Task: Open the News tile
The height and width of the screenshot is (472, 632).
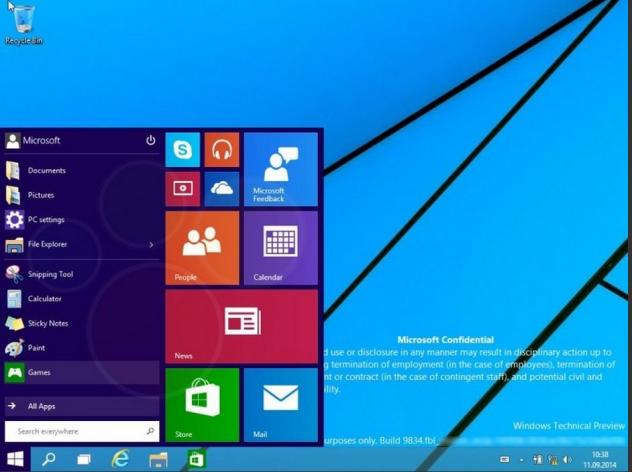Action: [241, 326]
